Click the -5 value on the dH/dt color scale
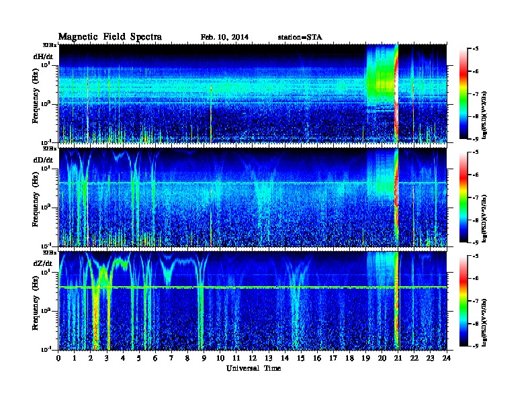Screen dimensions: 532x411 [476, 49]
